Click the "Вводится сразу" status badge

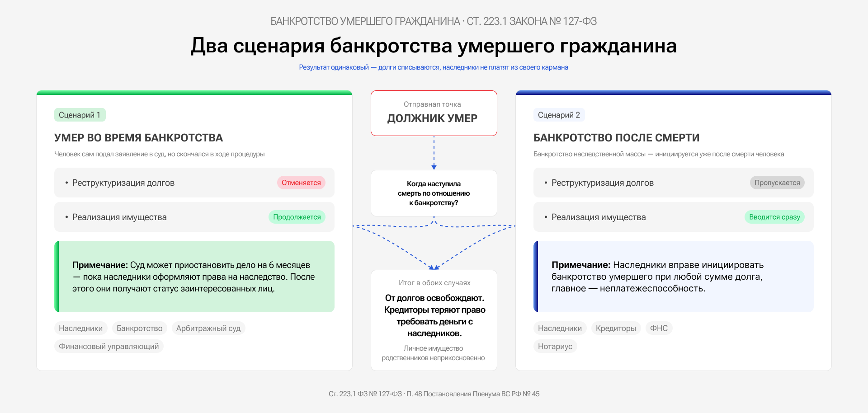(774, 217)
